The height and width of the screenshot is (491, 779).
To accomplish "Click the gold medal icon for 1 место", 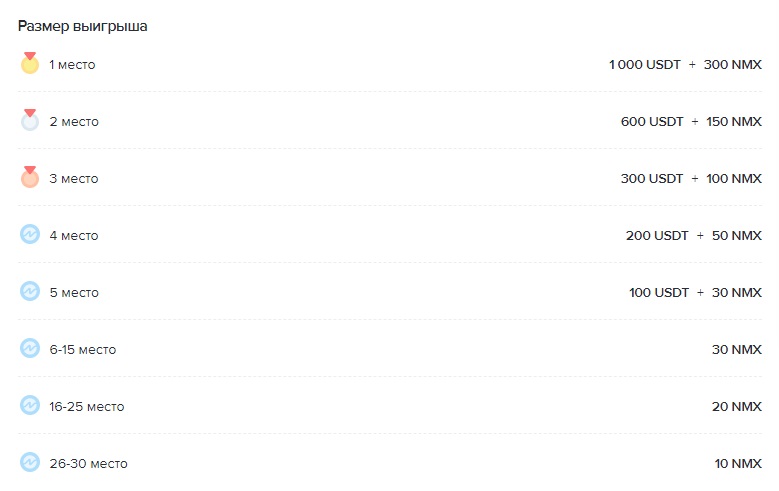I will (x=30, y=64).
